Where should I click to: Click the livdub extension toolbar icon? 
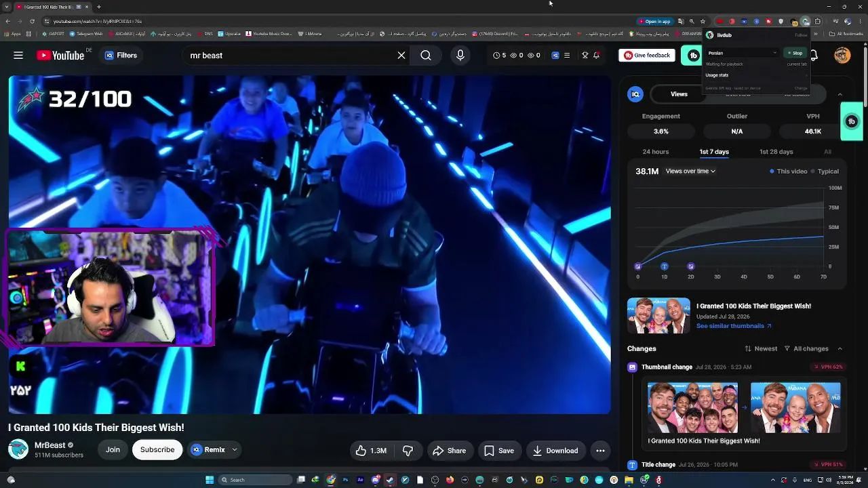[x=805, y=22]
